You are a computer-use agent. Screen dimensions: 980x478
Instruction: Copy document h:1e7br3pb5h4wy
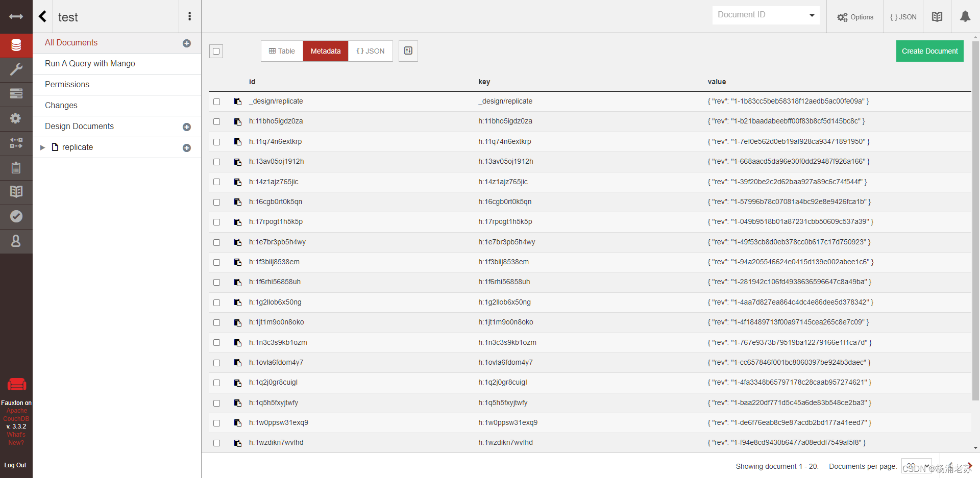[237, 242]
